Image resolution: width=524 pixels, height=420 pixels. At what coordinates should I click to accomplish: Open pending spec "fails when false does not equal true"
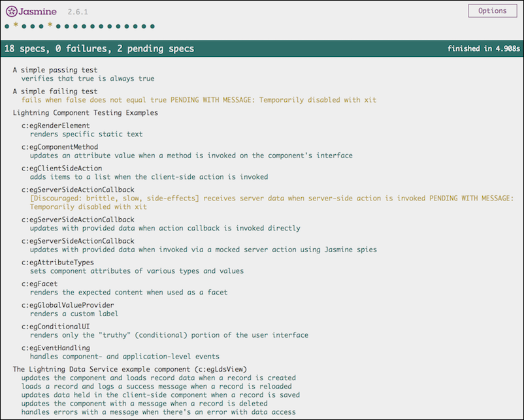tap(199, 100)
